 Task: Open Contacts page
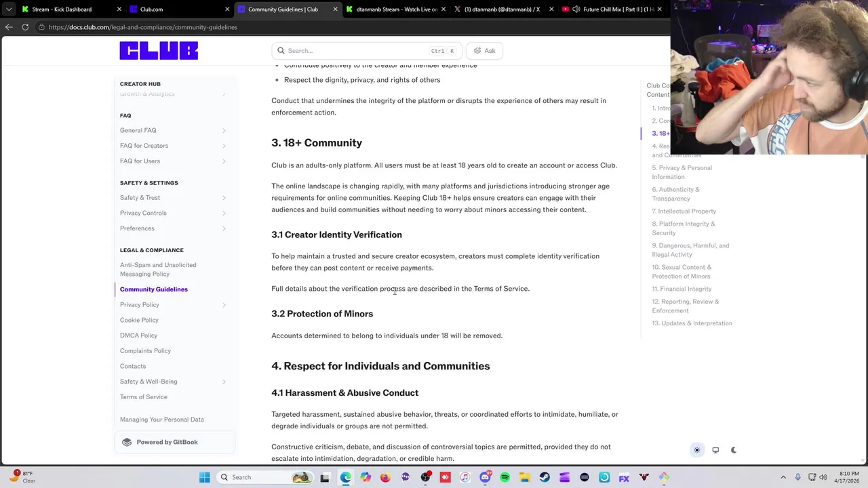(133, 366)
